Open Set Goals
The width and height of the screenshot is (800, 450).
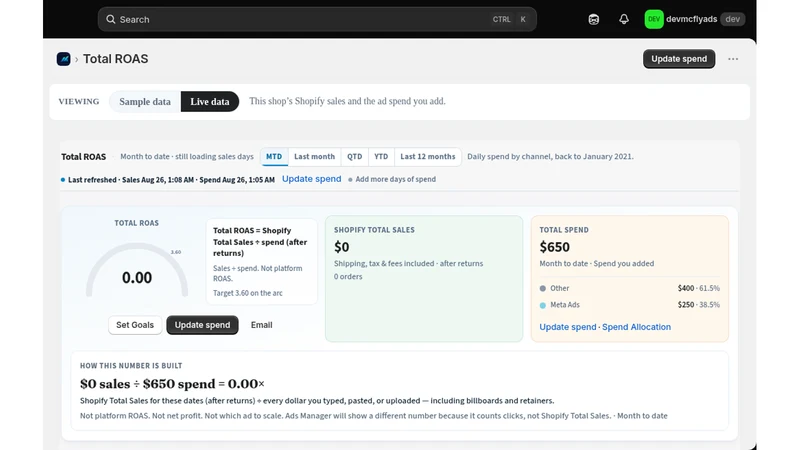(x=135, y=325)
